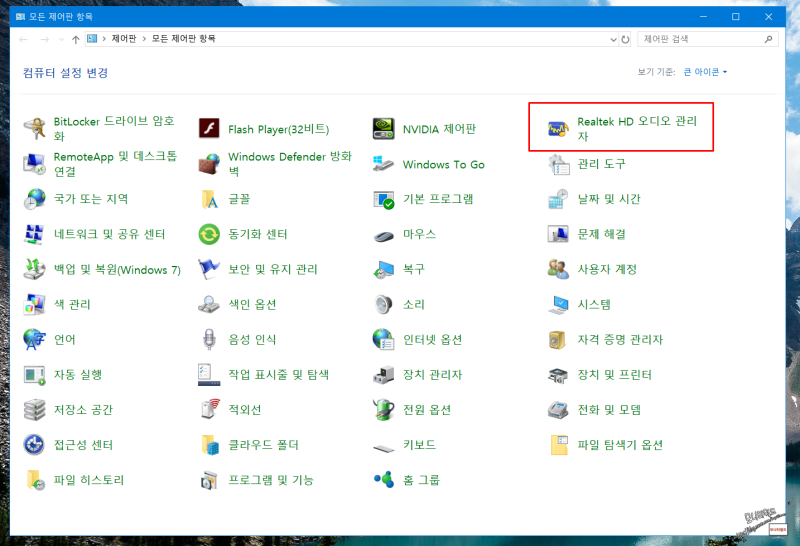
Task: Open the NVIDIA 제어판 icon
Action: (x=384, y=129)
